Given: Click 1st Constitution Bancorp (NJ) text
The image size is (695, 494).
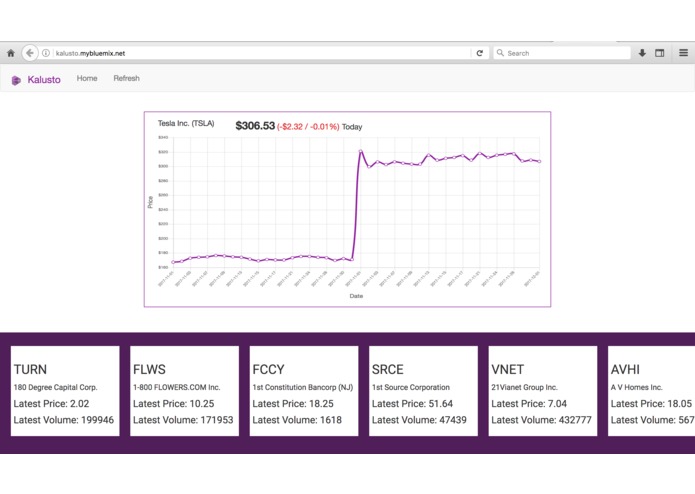Looking at the screenshot, I should pyautogui.click(x=303, y=387).
